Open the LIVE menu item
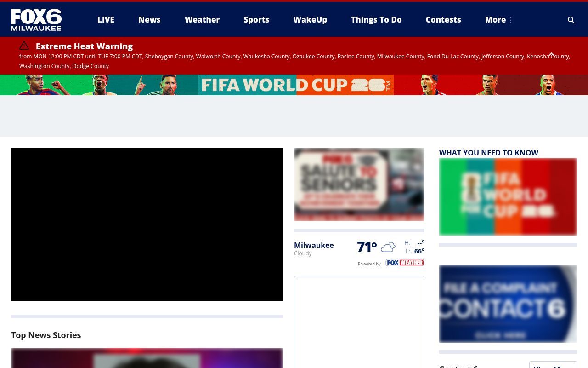Viewport: 588px width, 368px height. [x=106, y=20]
